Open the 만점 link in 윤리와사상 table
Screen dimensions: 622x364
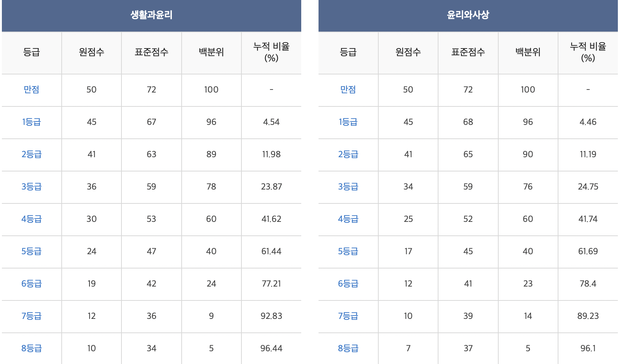348,89
